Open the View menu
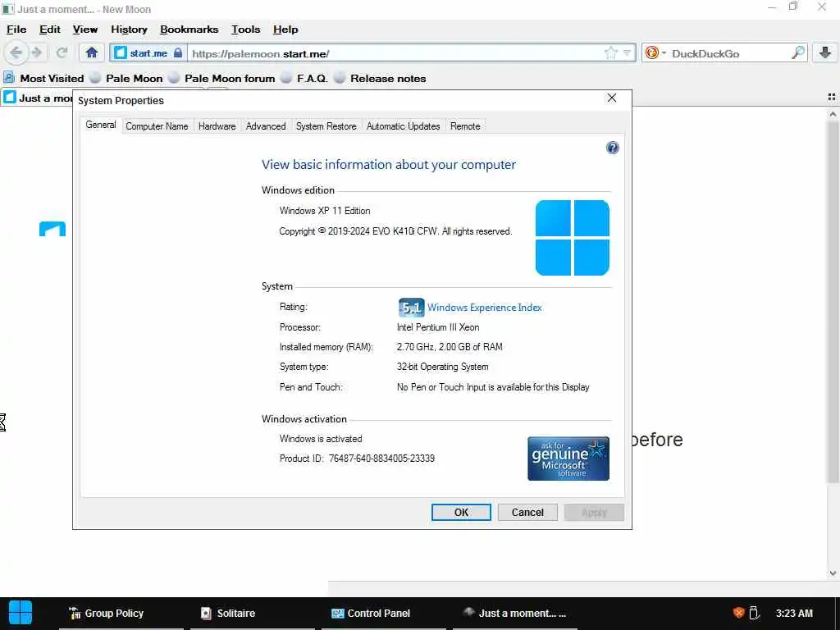 85,30
